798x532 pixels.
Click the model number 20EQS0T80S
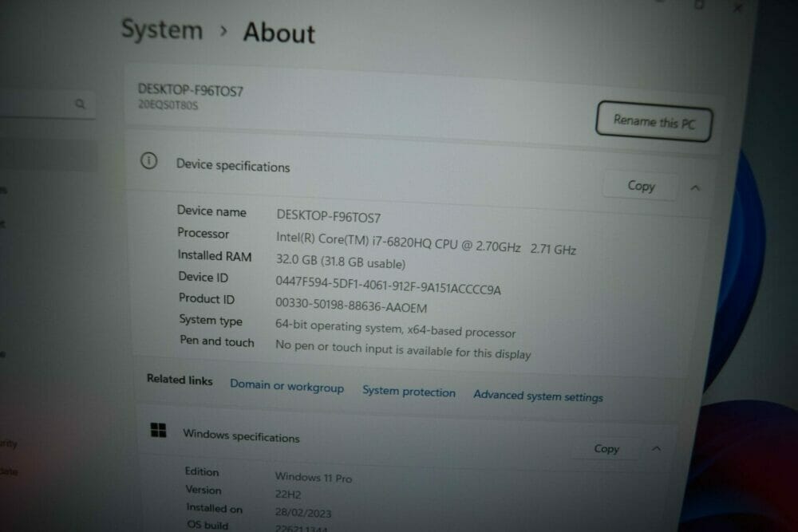coord(168,104)
